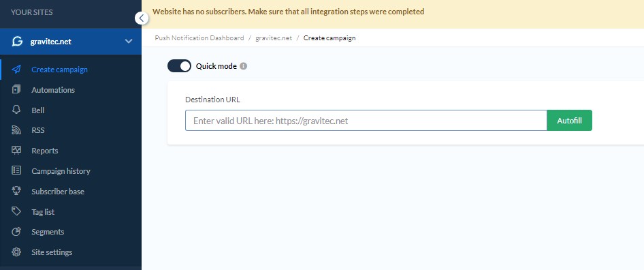Select the RSS feed icon
Screen dimensions: 644x270
point(16,130)
